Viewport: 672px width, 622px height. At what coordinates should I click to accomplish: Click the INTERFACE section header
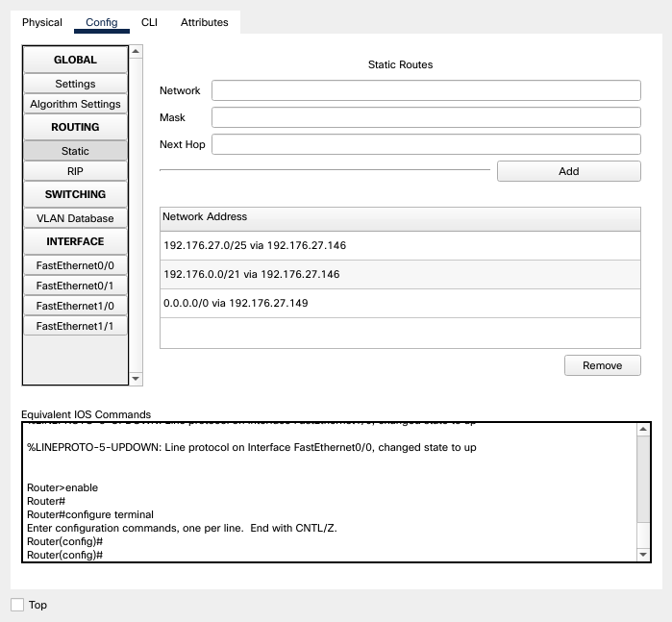75,241
